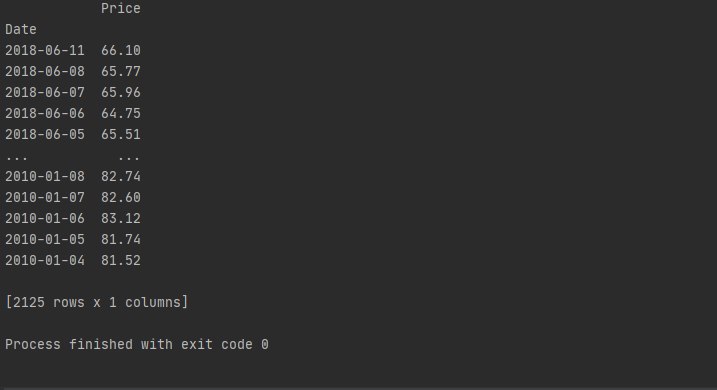Select the 2010-01-05 date entry
This screenshot has width=717, height=390.
click(45, 240)
